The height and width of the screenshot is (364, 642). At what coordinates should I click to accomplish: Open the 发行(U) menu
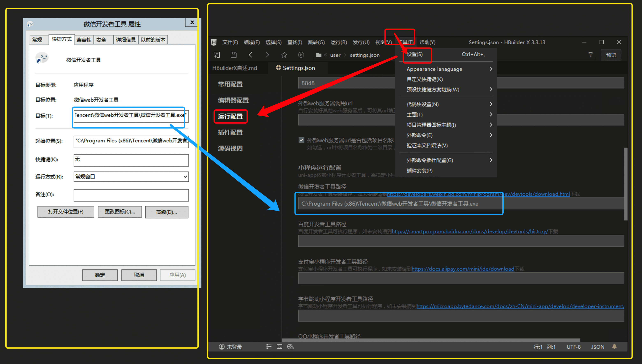pos(361,42)
